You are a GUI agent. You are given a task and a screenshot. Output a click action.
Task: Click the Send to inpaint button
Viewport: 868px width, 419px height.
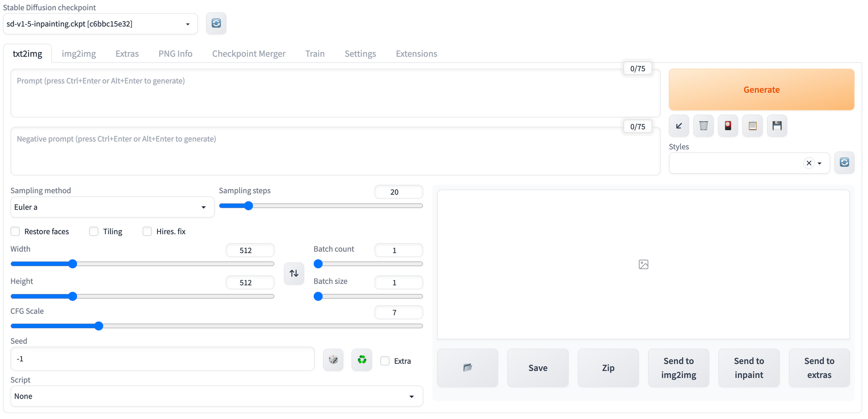point(749,368)
